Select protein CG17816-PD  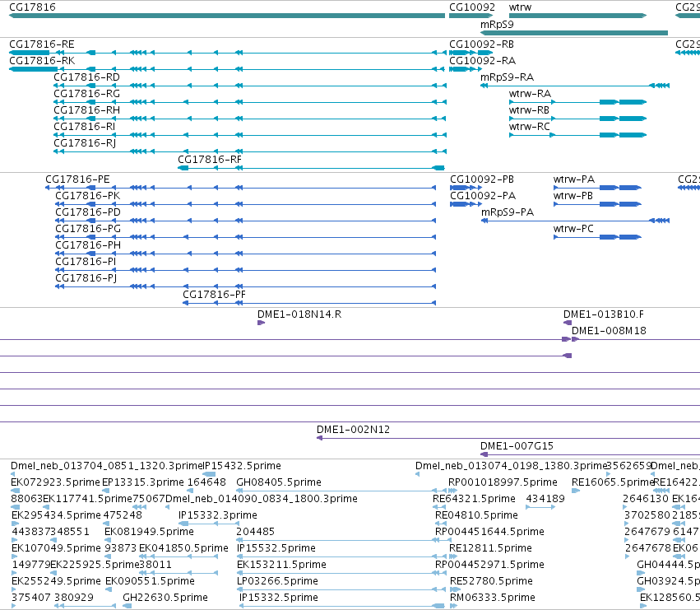(x=88, y=212)
